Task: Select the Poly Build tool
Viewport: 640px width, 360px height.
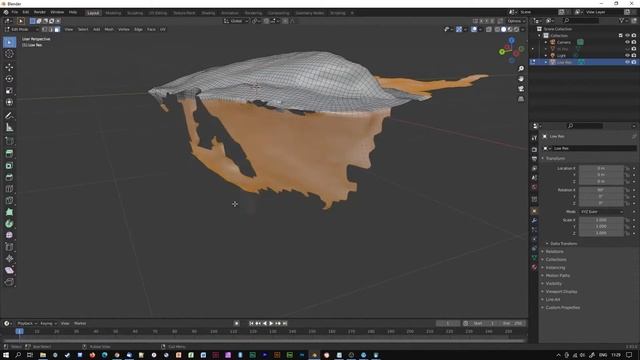Action: point(9,212)
